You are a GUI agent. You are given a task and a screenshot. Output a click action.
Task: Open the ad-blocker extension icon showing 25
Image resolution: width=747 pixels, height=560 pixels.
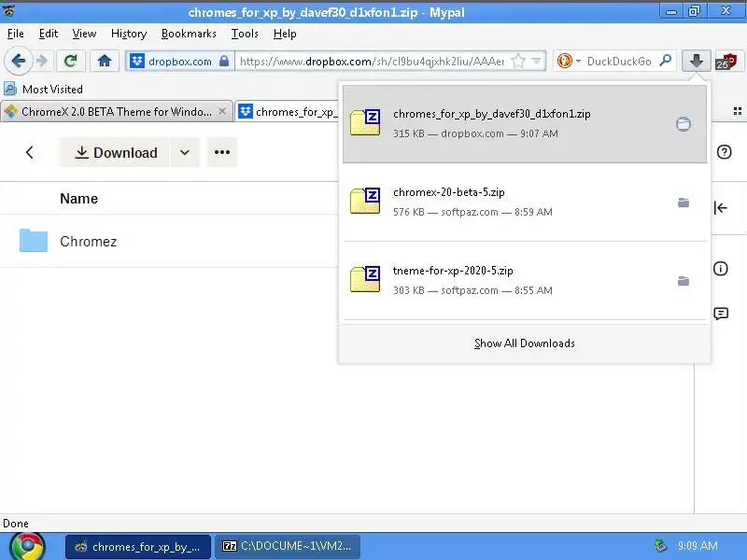(726, 62)
